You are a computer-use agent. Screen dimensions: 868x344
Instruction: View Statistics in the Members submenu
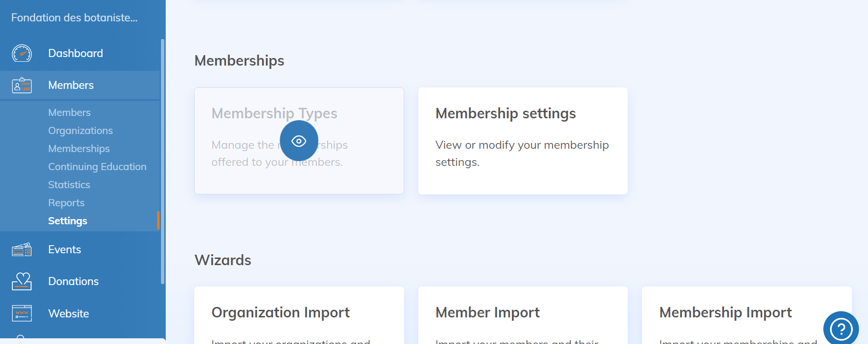click(x=69, y=185)
